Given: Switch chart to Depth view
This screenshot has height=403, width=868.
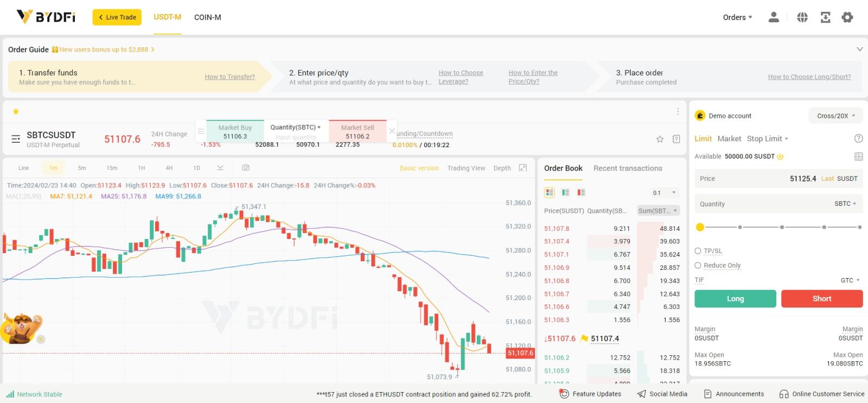Looking at the screenshot, I should (502, 168).
